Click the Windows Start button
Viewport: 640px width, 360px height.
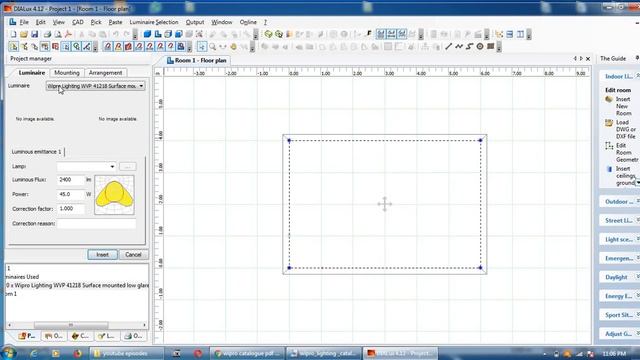pos(8,353)
